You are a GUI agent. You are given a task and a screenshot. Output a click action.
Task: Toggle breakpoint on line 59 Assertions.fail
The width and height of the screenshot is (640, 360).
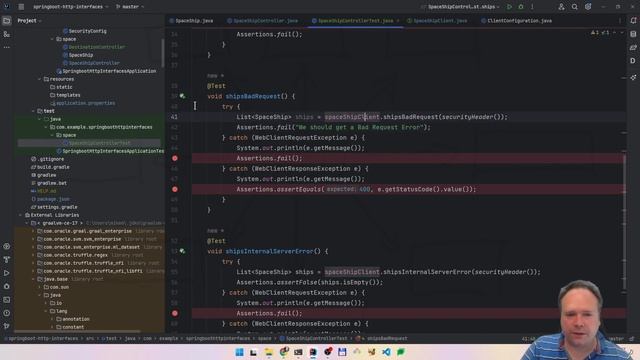175,313
